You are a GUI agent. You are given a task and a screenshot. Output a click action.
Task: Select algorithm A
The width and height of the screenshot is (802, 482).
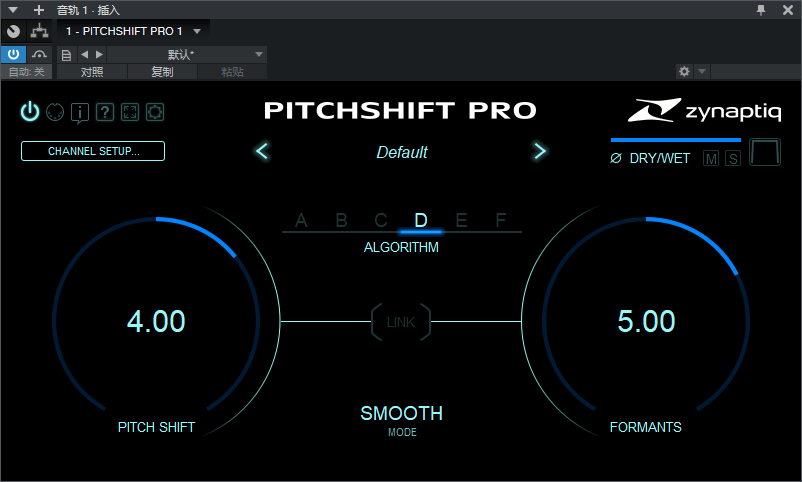pos(301,221)
